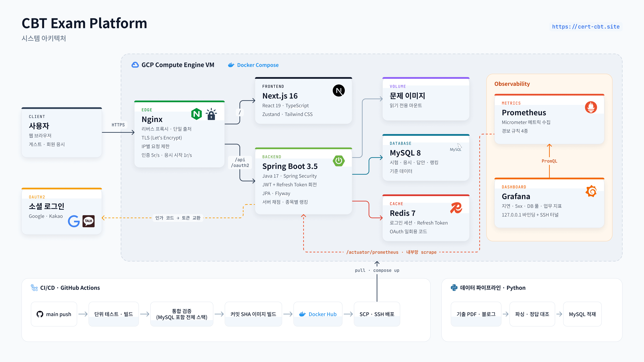The image size is (644, 362).
Task: Click the Google · Kakao text
Action: point(46,216)
